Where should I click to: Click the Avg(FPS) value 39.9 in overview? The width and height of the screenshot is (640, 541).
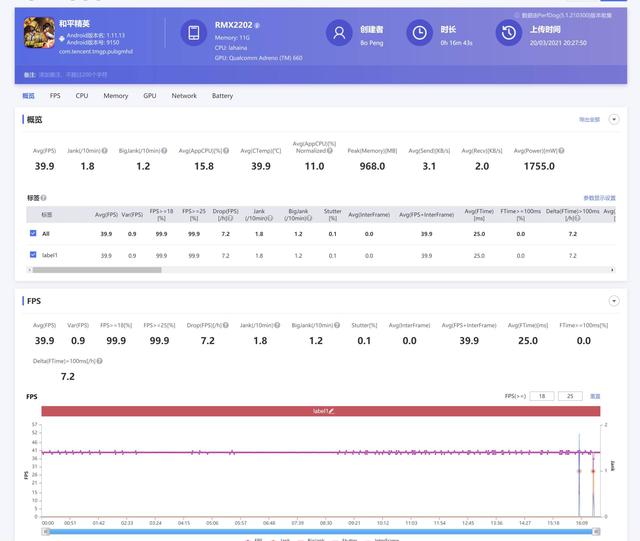pos(44,166)
